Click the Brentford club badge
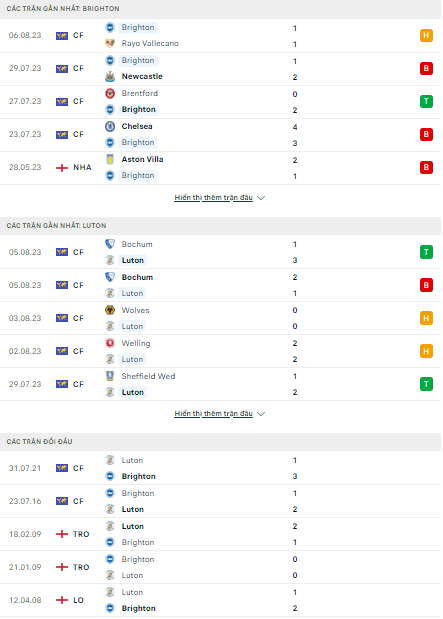Viewport: 443px width, 619px height. (x=110, y=94)
